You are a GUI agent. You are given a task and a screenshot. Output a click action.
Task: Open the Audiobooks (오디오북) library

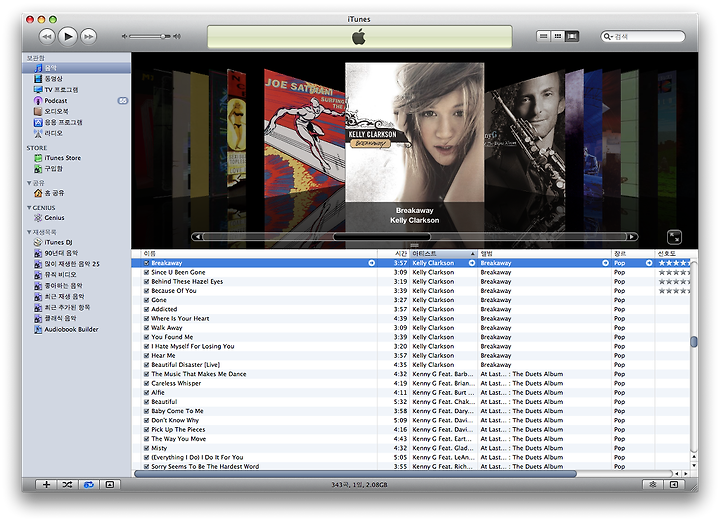tap(76, 112)
